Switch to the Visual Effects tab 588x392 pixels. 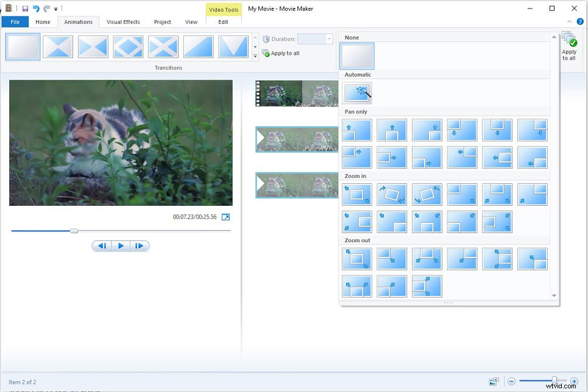click(x=123, y=22)
